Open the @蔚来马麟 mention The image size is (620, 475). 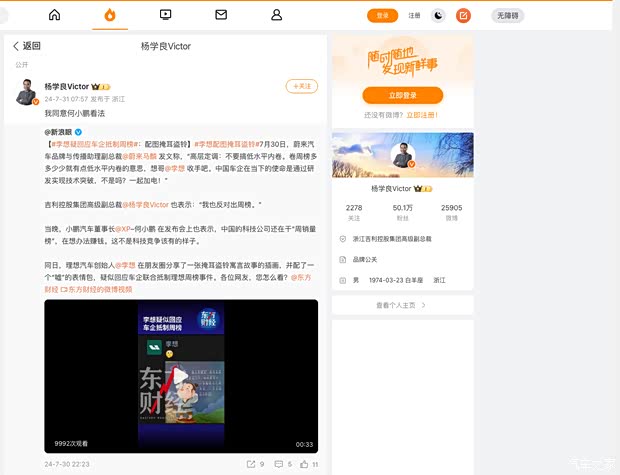tap(140, 157)
